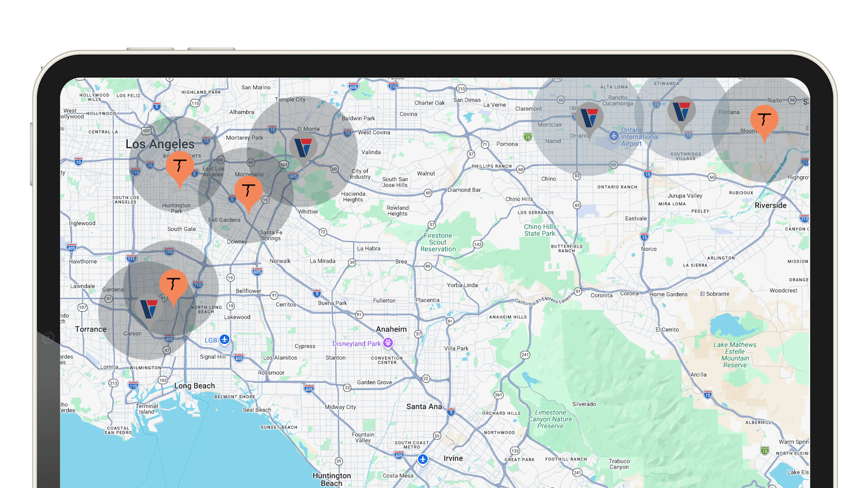
Task: Click the Disneyland Park label
Action: pyautogui.click(x=356, y=344)
